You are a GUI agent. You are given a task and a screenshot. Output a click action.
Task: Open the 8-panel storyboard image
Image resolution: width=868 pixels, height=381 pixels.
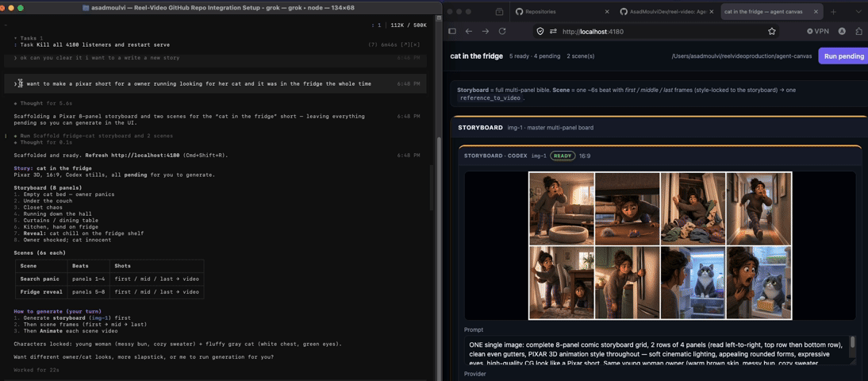[660, 245]
